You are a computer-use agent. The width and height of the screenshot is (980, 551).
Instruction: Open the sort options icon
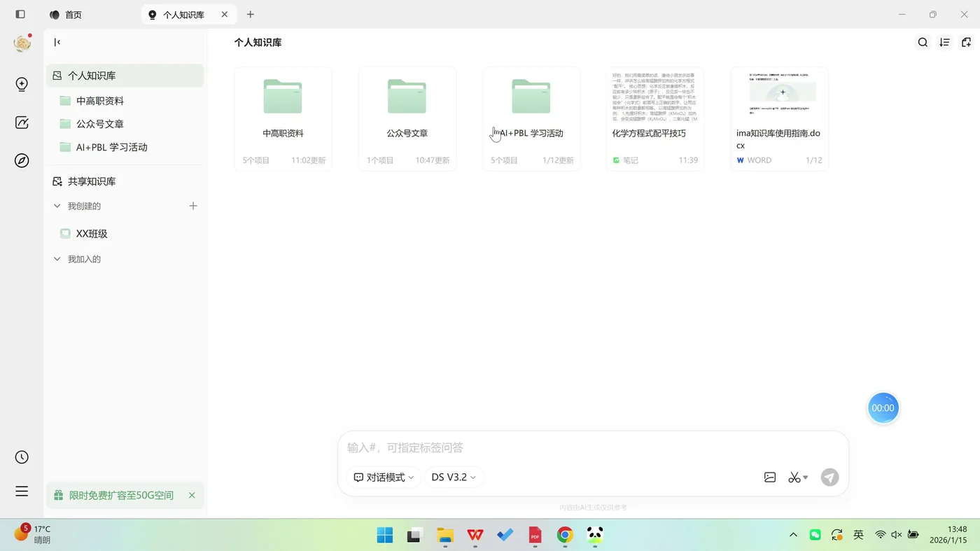(x=944, y=43)
